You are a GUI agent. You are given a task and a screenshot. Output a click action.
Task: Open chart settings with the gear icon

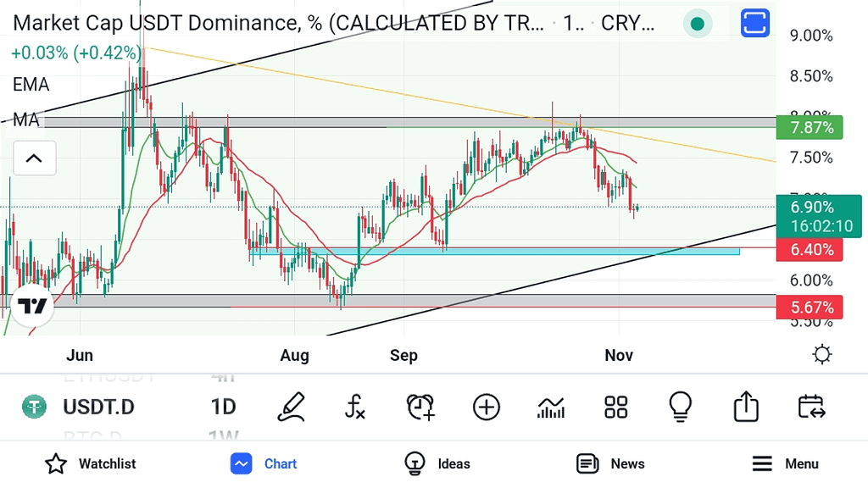[x=821, y=354]
